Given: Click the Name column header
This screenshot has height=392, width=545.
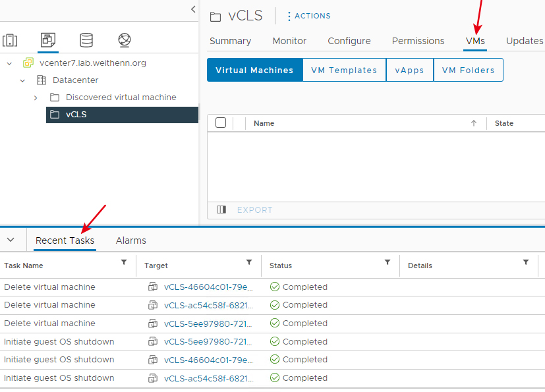Looking at the screenshot, I should pyautogui.click(x=264, y=123).
